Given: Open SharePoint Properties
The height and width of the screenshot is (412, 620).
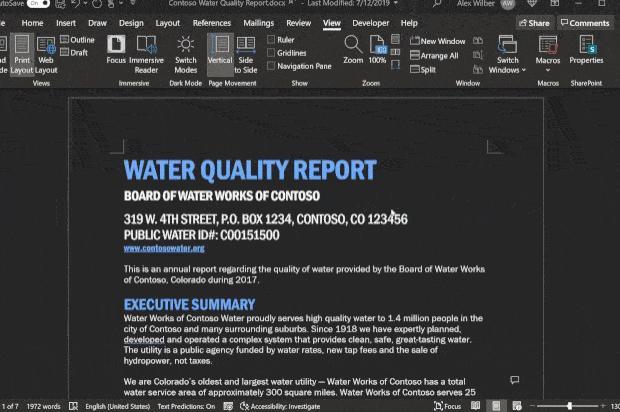Looking at the screenshot, I should pyautogui.click(x=586, y=52).
